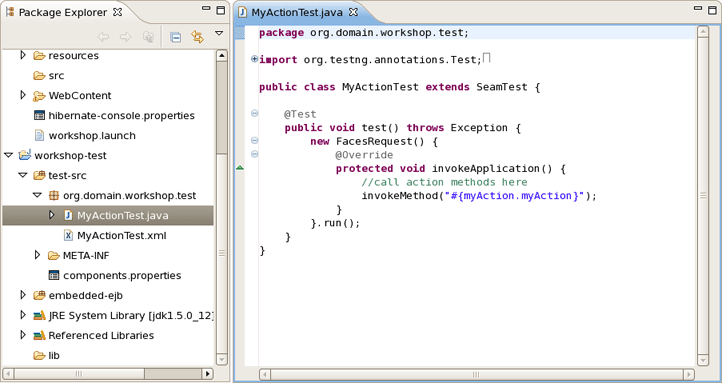Screen dimensions: 722x383
Task: Click the Back navigation arrow in Package Explorer
Action: 103,37
